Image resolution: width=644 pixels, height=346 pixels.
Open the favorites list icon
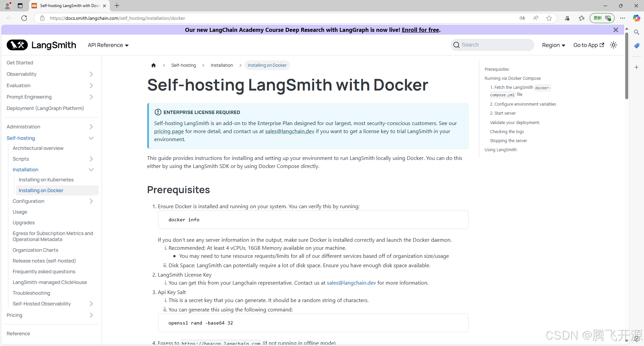pos(582,18)
